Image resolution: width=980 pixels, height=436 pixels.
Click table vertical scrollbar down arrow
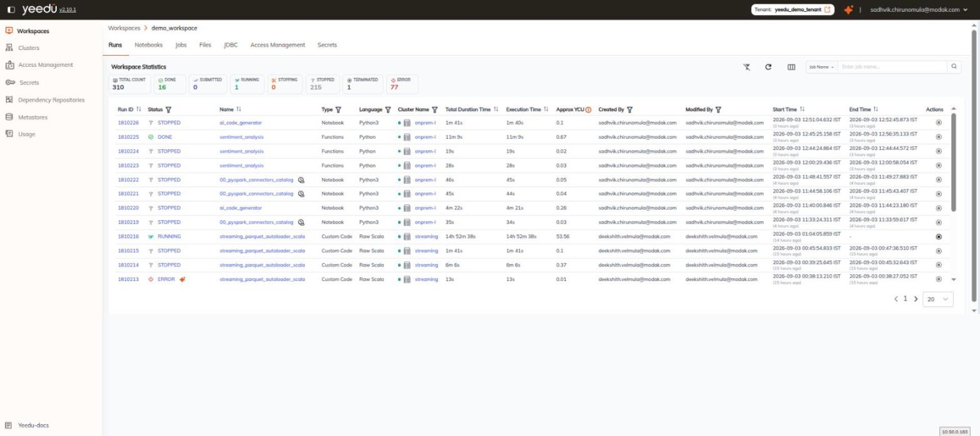[x=954, y=280]
